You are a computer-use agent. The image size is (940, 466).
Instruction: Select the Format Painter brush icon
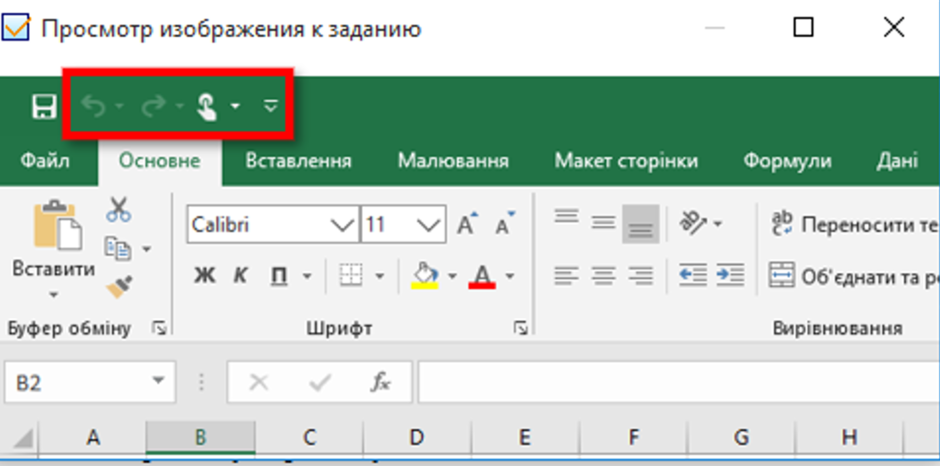[119, 286]
